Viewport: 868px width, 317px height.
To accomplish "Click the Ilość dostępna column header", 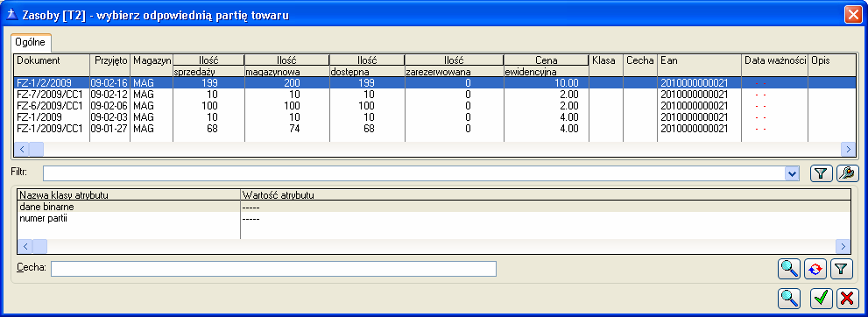I will pyautogui.click(x=366, y=66).
